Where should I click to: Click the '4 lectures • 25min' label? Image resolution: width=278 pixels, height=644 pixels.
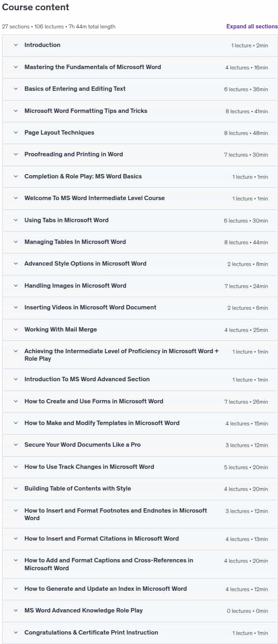click(246, 330)
